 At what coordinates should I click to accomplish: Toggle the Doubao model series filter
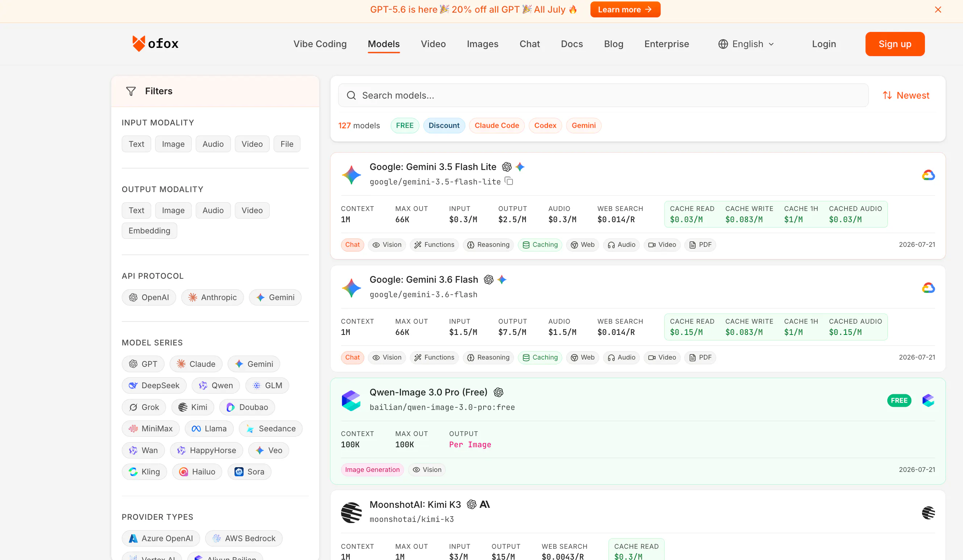(x=247, y=407)
